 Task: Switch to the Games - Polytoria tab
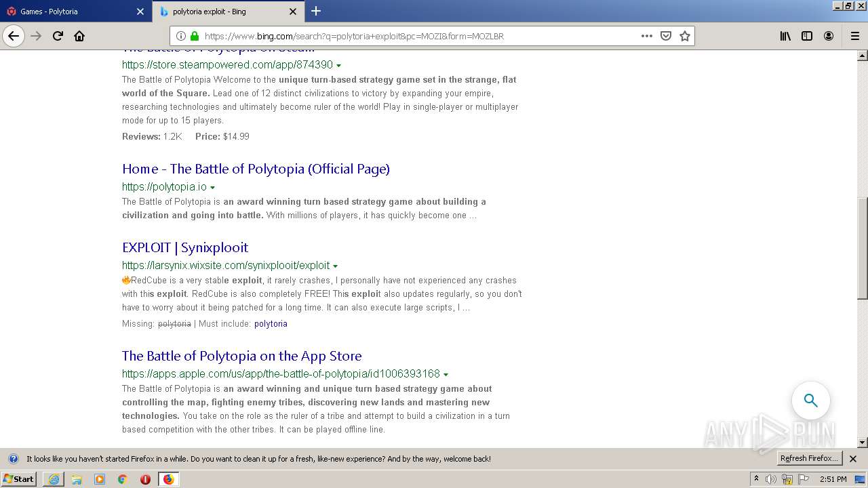(75, 12)
